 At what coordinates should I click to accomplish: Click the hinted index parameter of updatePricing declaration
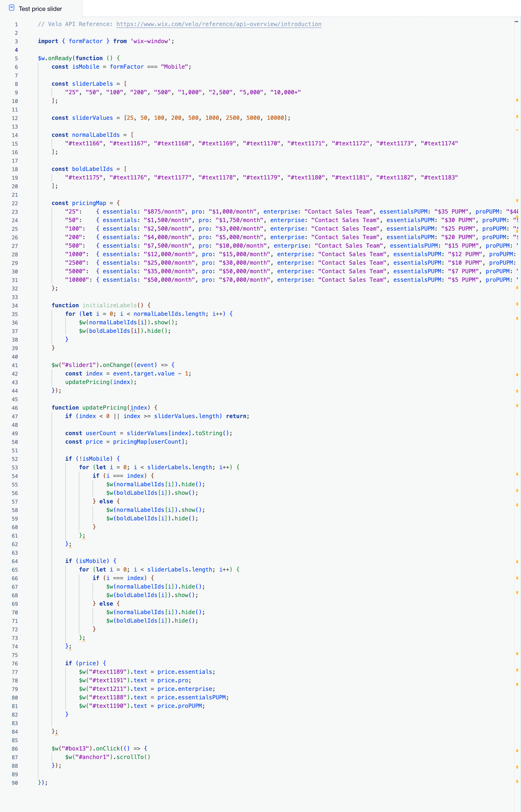pos(139,408)
